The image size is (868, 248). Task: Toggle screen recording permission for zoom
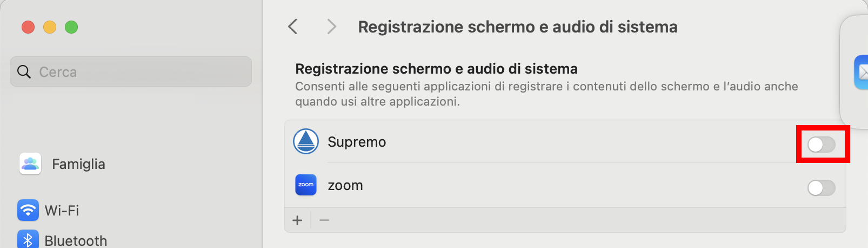(x=821, y=188)
